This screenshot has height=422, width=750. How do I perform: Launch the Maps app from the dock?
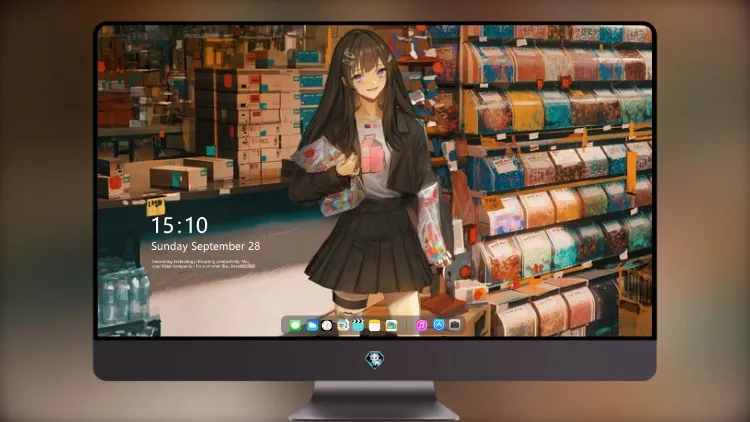tap(343, 325)
